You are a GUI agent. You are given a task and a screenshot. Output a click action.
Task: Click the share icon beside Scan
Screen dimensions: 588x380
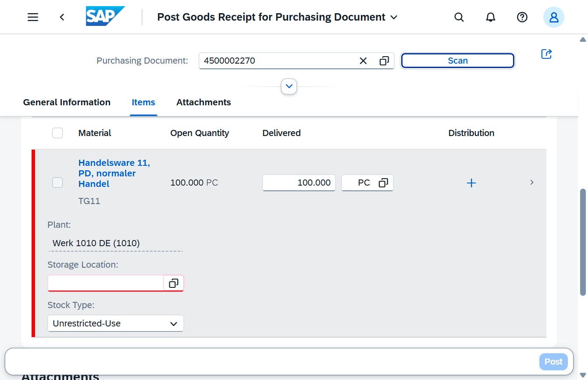pyautogui.click(x=546, y=54)
